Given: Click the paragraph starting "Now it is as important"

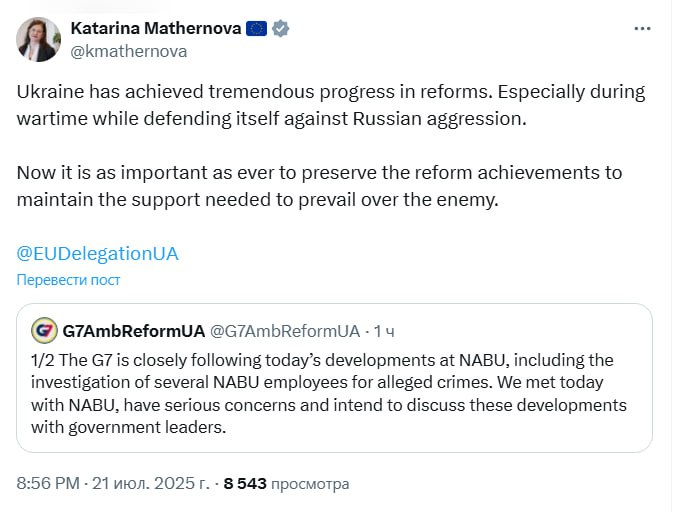Looking at the screenshot, I should point(320,185).
